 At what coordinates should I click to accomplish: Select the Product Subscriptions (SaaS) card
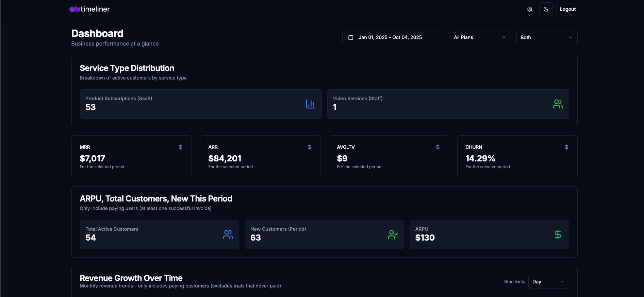coord(201,104)
